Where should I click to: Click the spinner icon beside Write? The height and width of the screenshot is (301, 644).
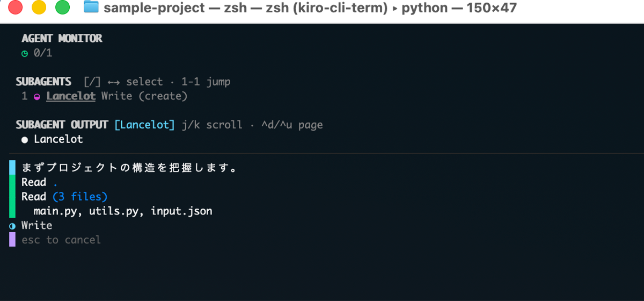pyautogui.click(x=12, y=226)
